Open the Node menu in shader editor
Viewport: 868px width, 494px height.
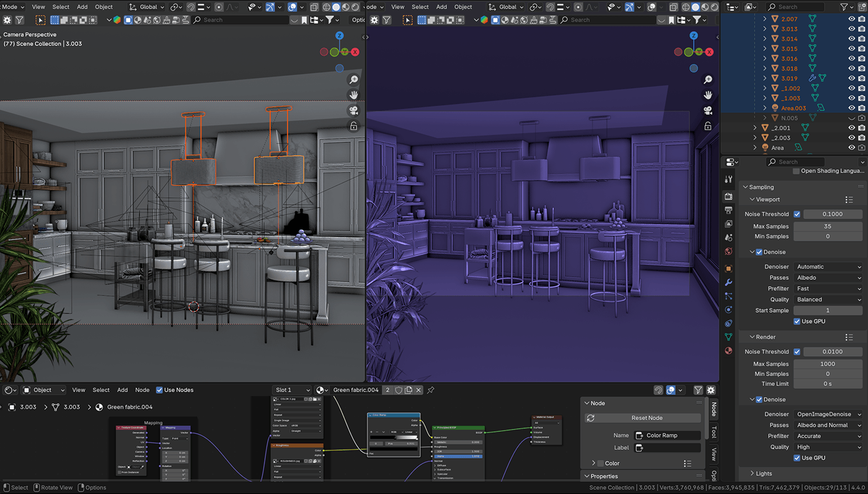[x=142, y=390]
